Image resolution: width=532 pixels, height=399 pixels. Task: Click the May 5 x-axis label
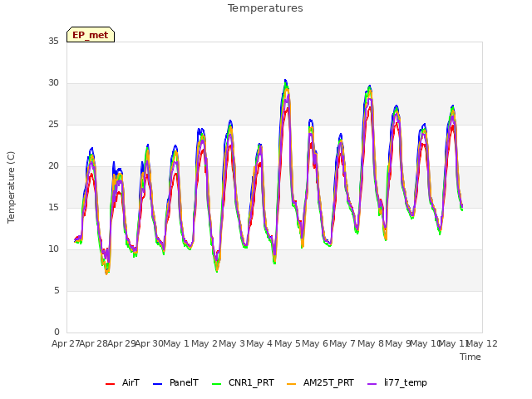288,343
